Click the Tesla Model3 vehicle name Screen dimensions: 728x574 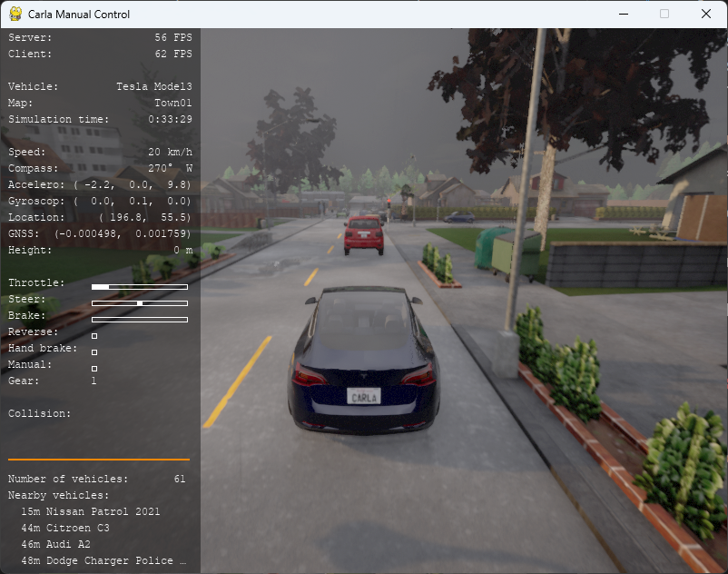click(153, 86)
